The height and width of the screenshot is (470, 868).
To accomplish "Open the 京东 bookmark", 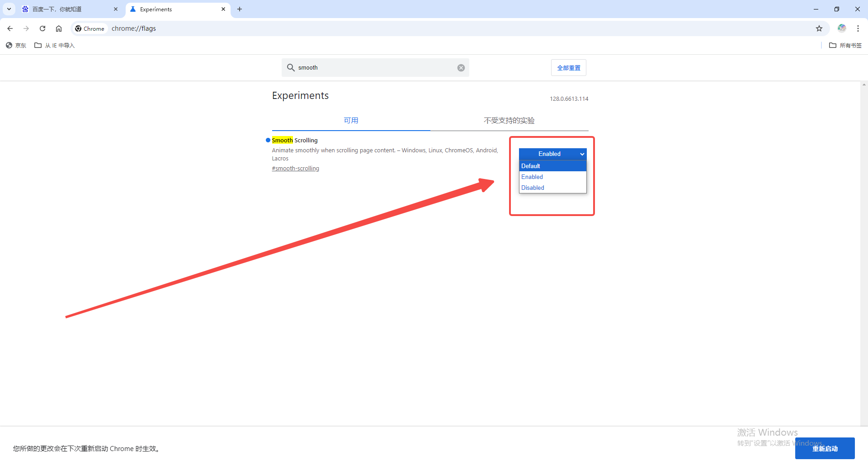I will (16, 45).
